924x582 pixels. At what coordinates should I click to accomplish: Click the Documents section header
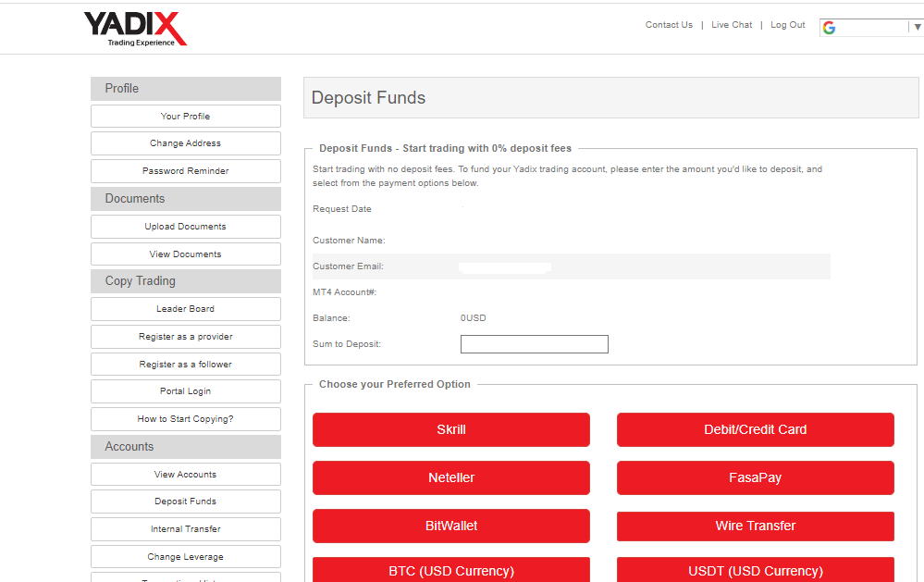[186, 199]
